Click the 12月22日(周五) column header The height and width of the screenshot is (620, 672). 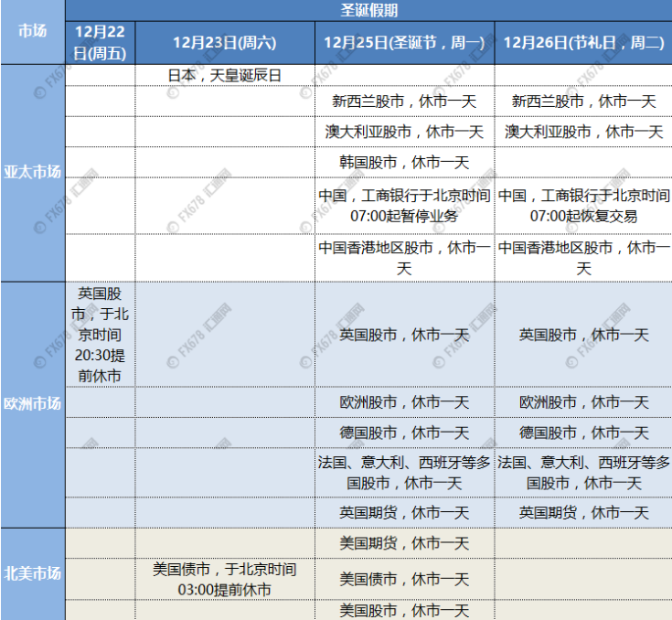[101, 42]
